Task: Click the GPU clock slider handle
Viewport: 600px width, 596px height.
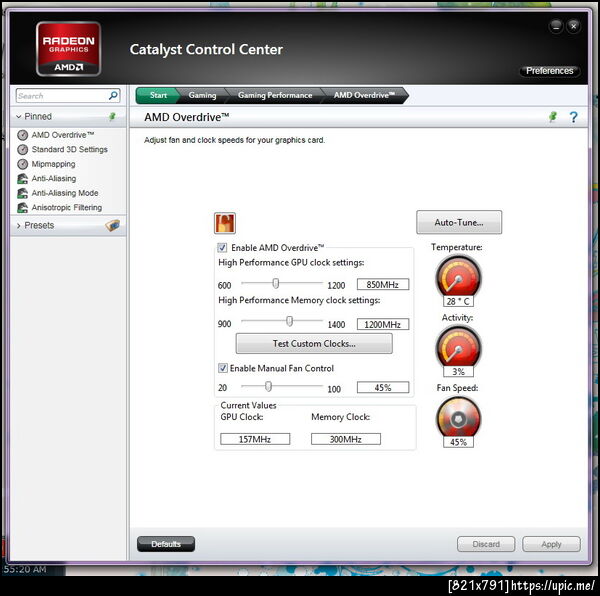Action: [x=276, y=283]
